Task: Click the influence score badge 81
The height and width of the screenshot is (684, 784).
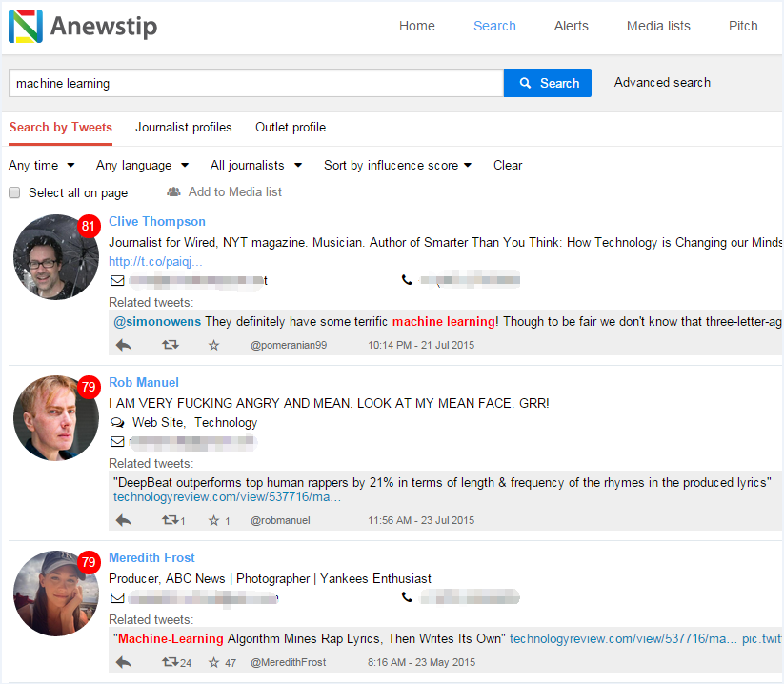Action: coord(89,226)
